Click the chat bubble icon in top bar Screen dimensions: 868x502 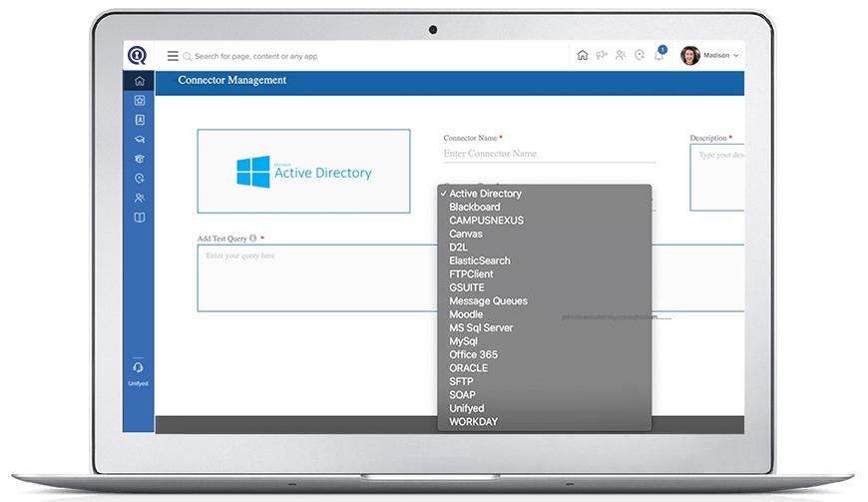(x=640, y=55)
